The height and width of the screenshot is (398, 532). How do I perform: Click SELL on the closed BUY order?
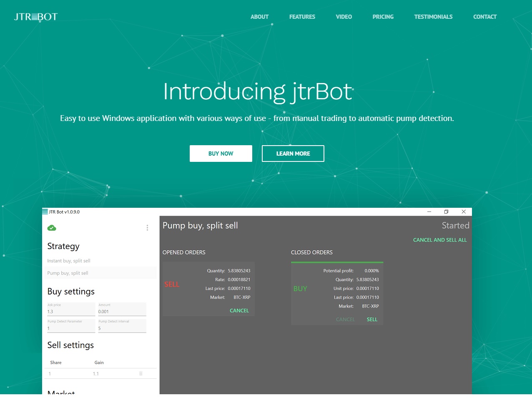click(372, 319)
